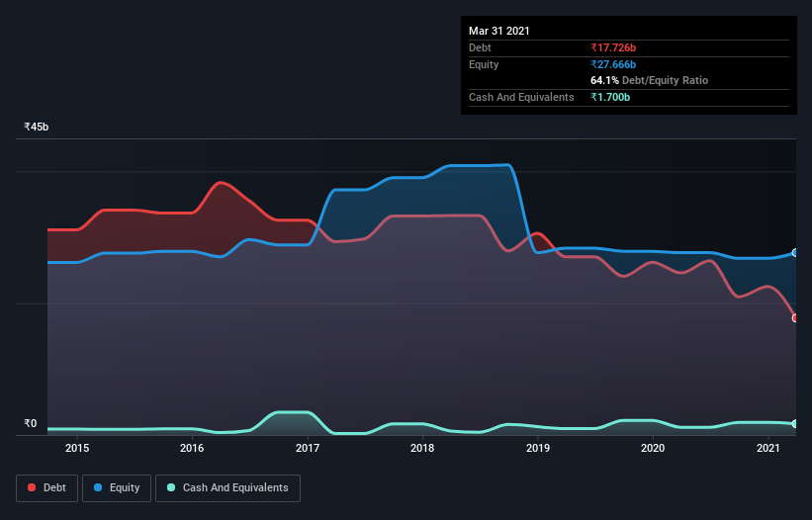Toggle the Equity series legend button
Screen dimensions: 812x520
tap(117, 488)
